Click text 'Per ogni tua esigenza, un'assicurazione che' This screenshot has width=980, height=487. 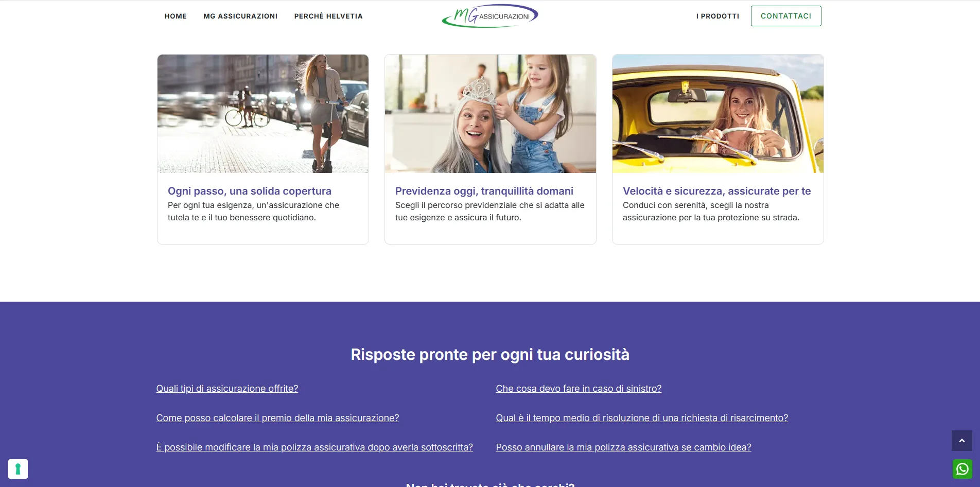pos(253,205)
